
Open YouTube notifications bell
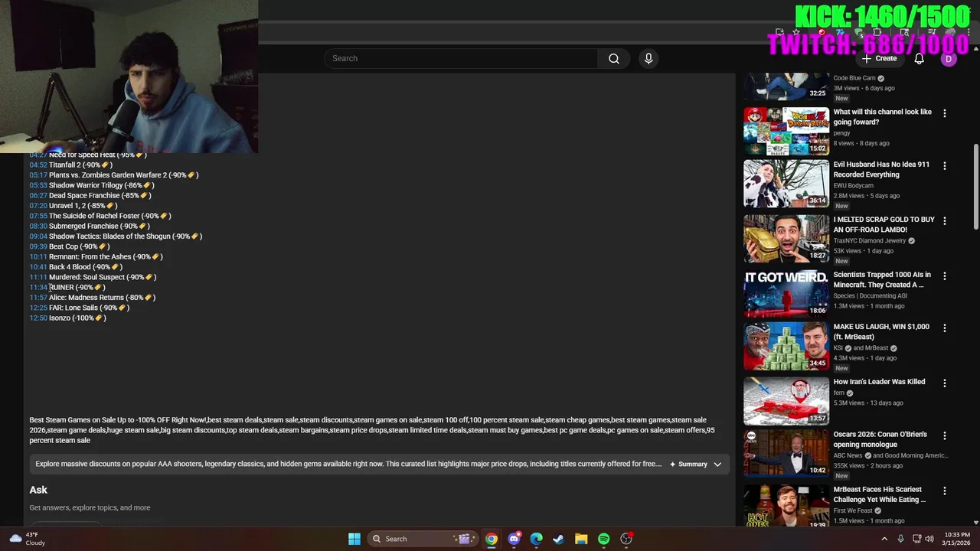click(920, 58)
